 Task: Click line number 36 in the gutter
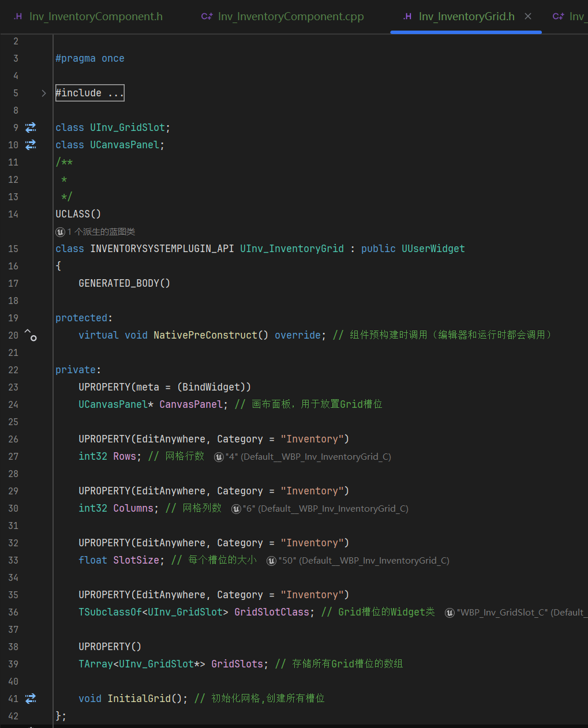point(13,612)
